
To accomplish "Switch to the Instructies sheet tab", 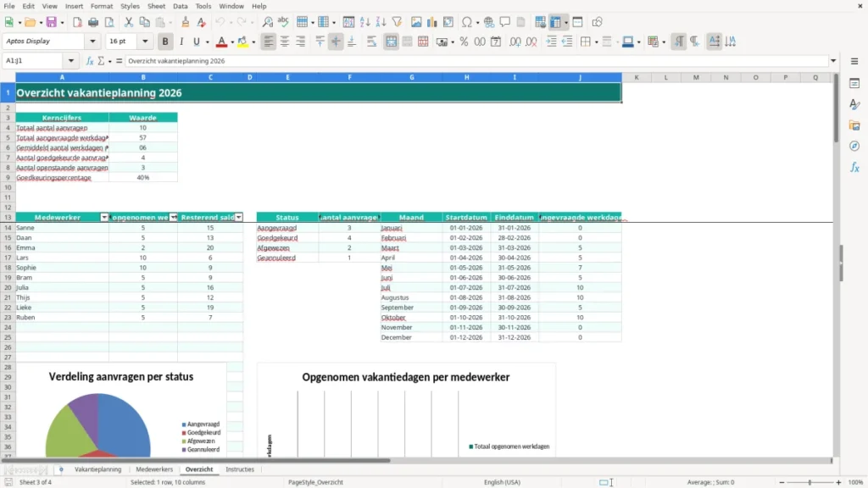I will click(x=240, y=469).
